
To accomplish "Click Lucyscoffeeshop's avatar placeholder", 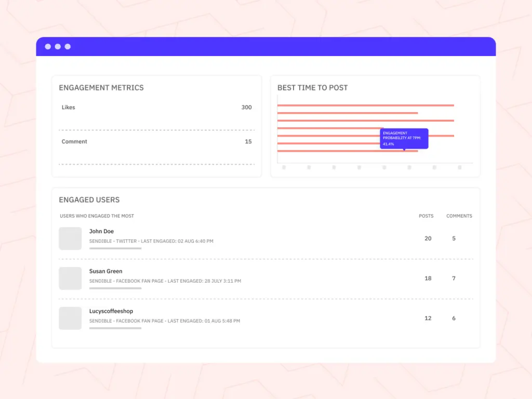I will click(x=70, y=318).
